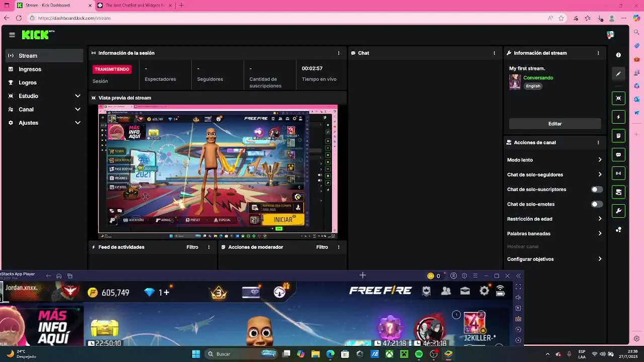Open the Spotify icon in the taskbar
The image size is (644, 362).
click(x=419, y=354)
